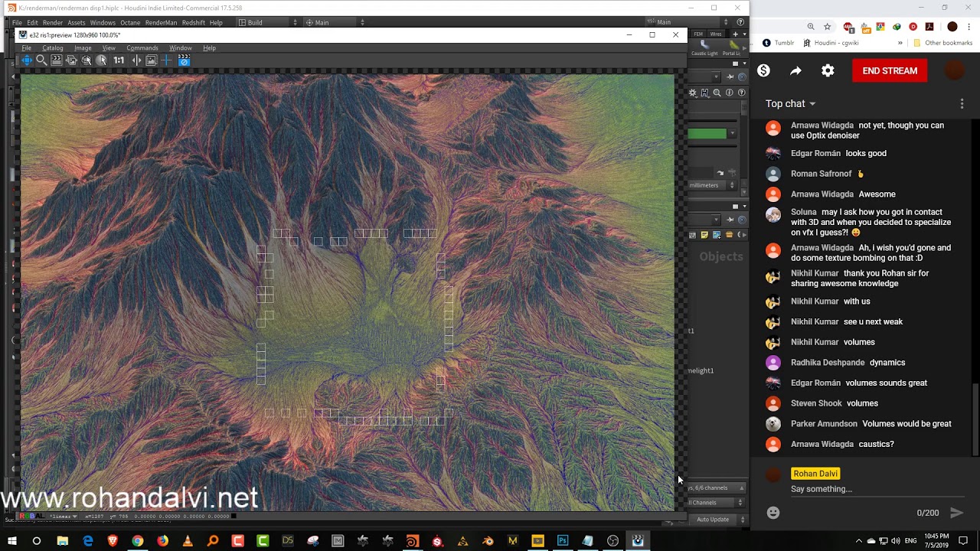Click the END STREAM button

pos(890,70)
